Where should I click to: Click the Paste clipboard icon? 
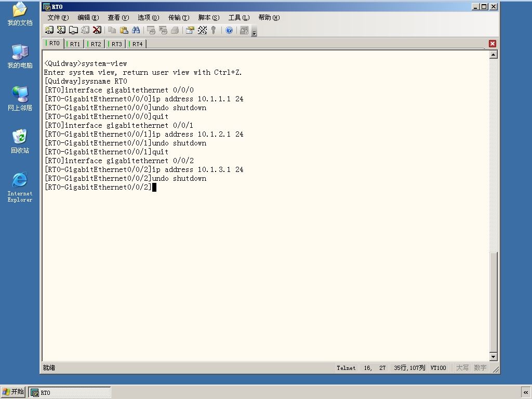124,30
